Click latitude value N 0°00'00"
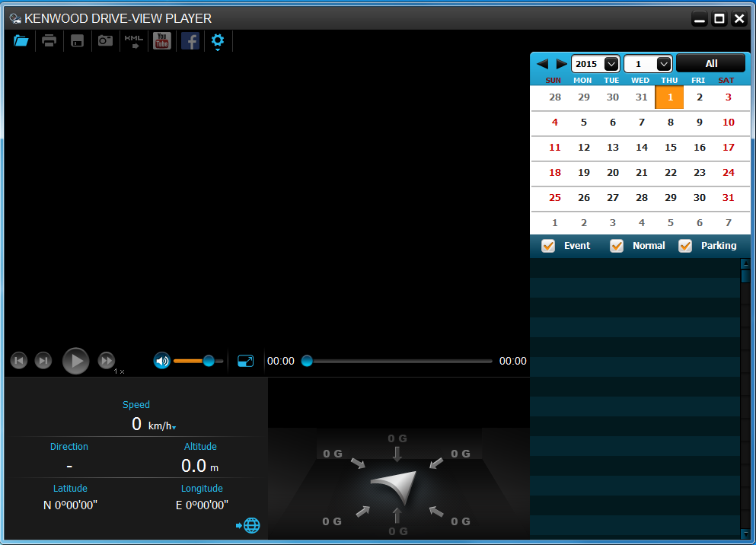This screenshot has height=545, width=756. coord(70,505)
